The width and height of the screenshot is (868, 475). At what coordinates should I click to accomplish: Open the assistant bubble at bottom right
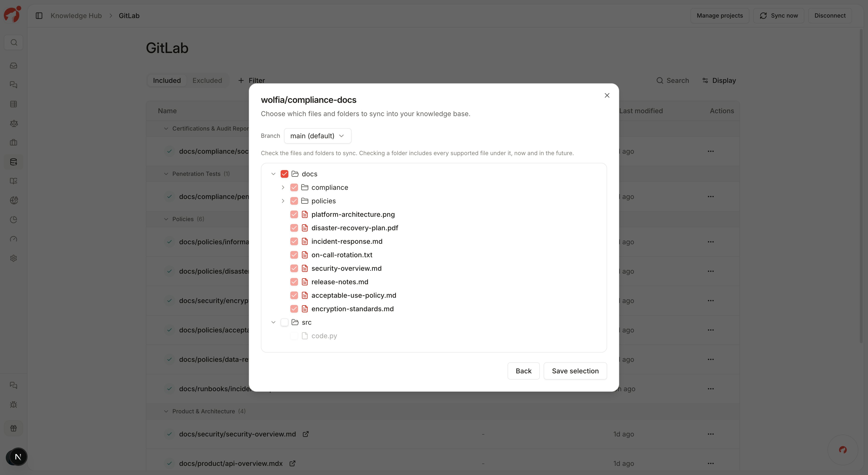[x=843, y=450]
